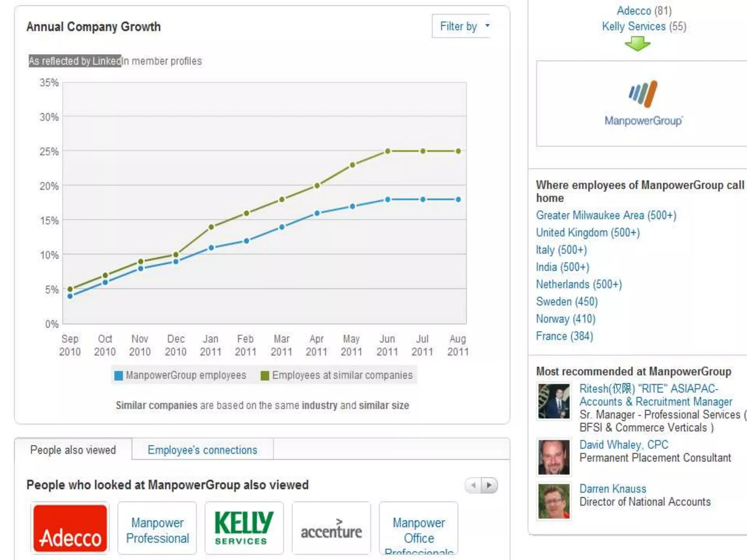Click Darren Knauss's profile photo
747x560 pixels.
click(x=554, y=501)
